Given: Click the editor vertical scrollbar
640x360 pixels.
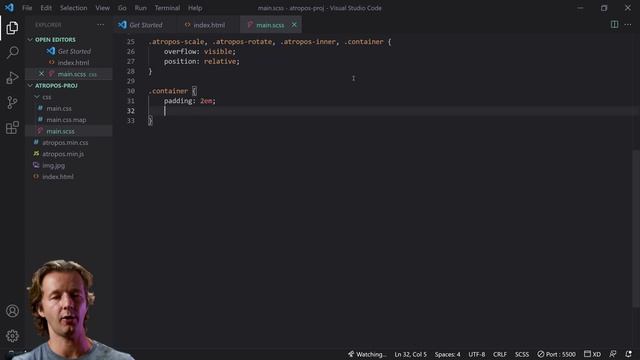Looking at the screenshot, I should click(636, 229).
